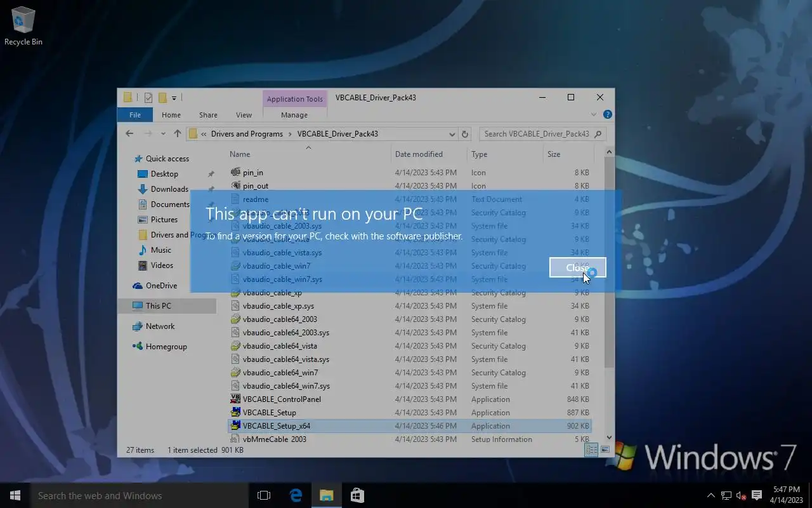
Task: Open the Manage tab under Application Tools
Action: coord(294,115)
